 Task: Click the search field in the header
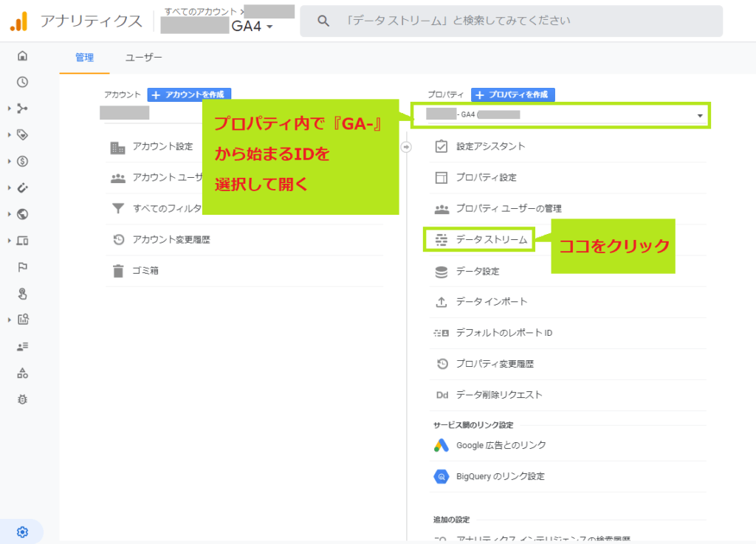coord(511,21)
